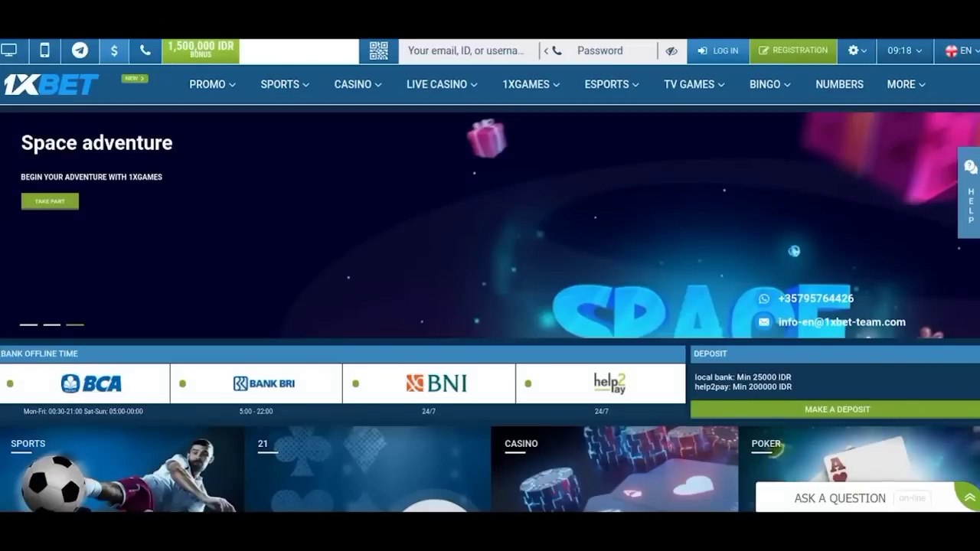Click the REGISTRATION button
The height and width of the screenshot is (551, 980).
coord(793,51)
